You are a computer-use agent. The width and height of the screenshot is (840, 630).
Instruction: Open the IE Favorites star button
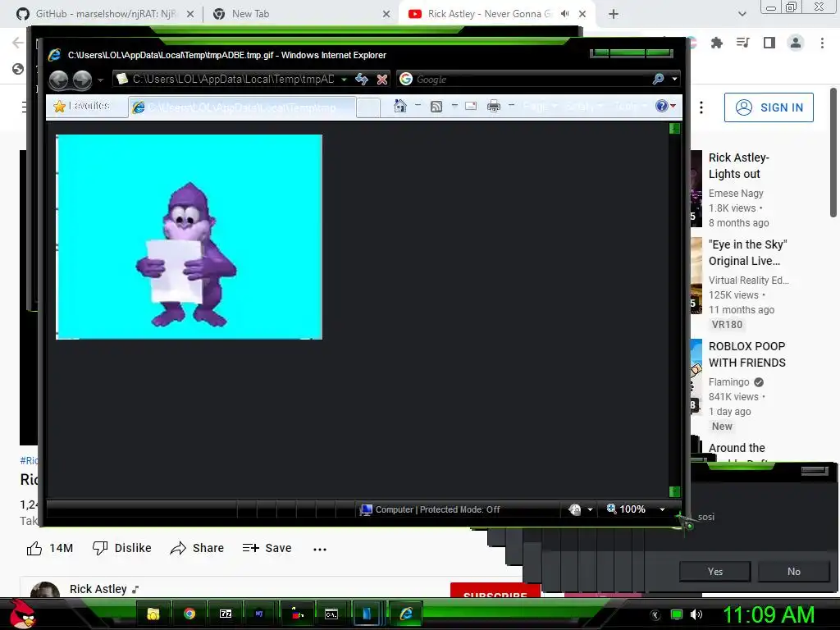pos(82,106)
